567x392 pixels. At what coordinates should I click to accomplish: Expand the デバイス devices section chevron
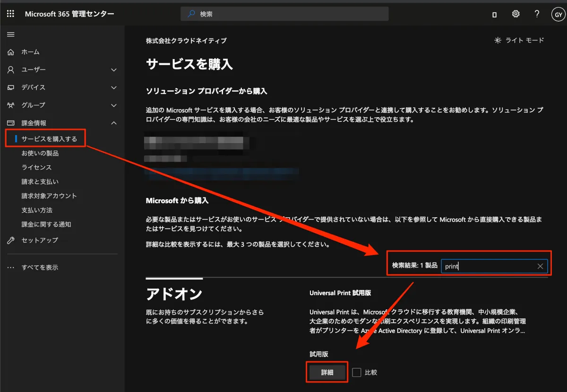113,87
